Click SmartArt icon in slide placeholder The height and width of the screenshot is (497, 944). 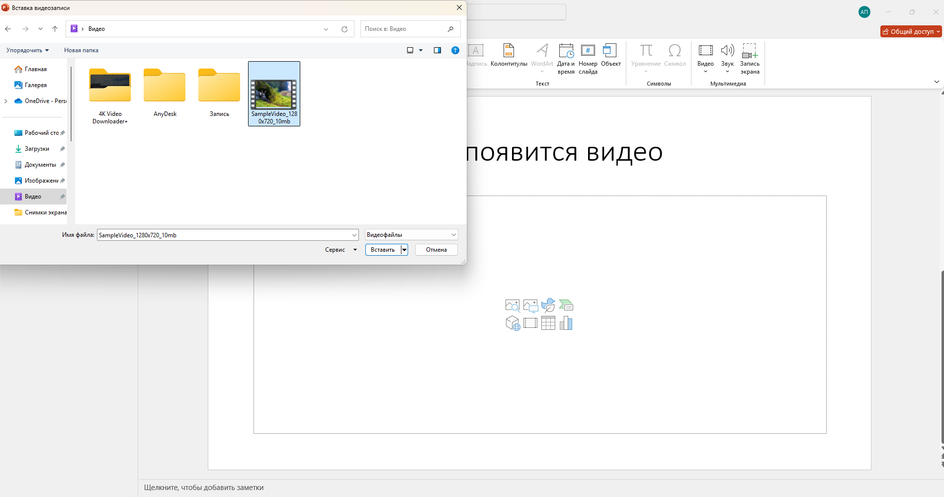[x=566, y=306]
